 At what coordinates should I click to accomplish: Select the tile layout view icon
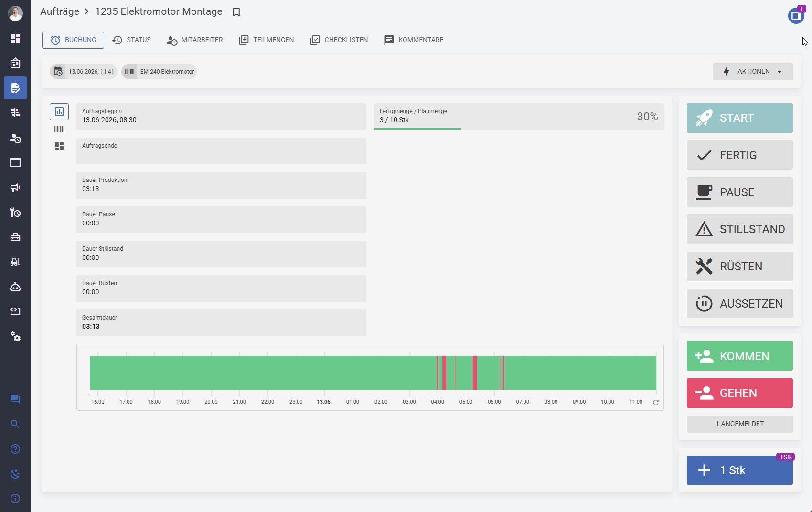[x=59, y=146]
